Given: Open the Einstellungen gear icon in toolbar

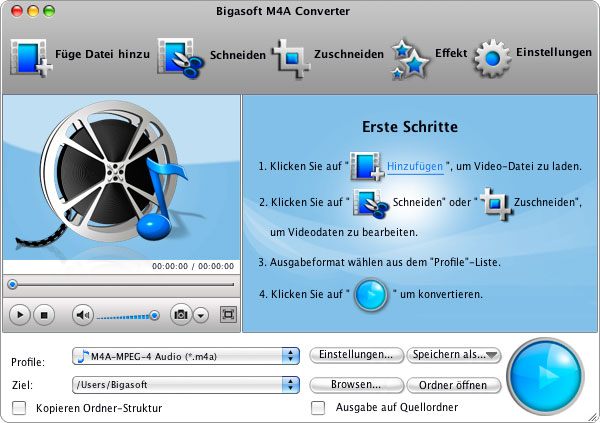Looking at the screenshot, I should pyautogui.click(x=492, y=59).
